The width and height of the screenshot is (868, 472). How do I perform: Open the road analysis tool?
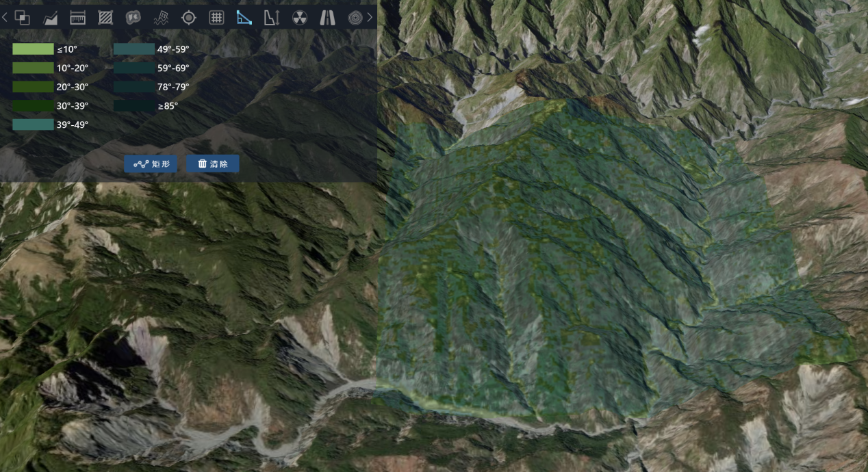pyautogui.click(x=327, y=18)
